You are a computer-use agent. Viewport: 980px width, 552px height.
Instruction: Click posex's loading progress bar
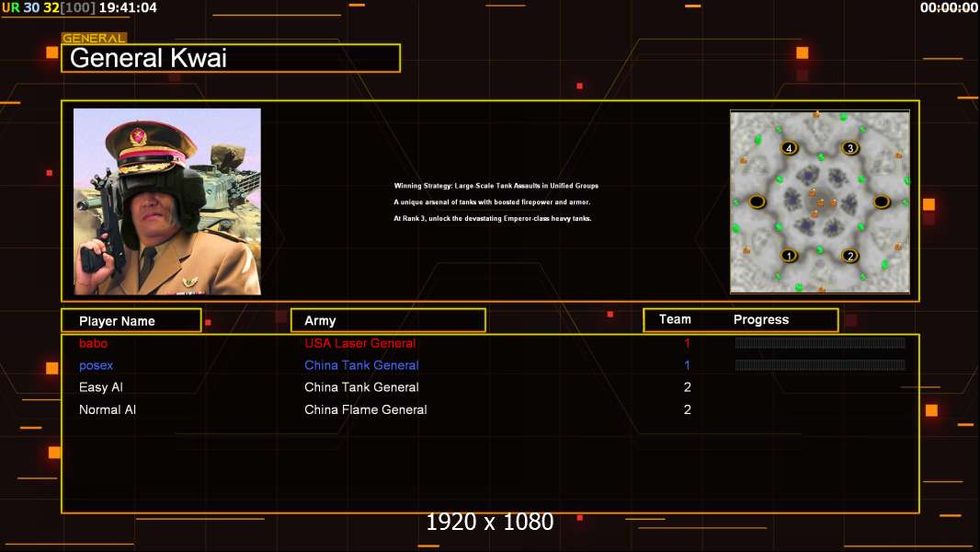coord(820,364)
